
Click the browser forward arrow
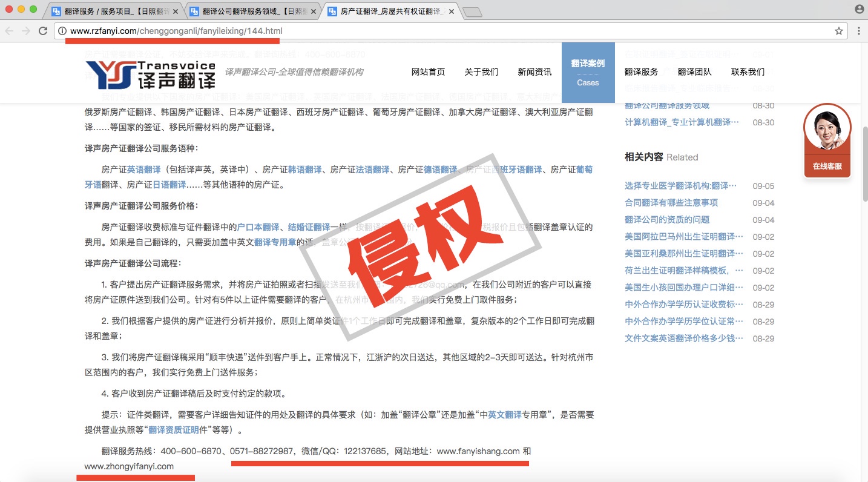coord(26,31)
